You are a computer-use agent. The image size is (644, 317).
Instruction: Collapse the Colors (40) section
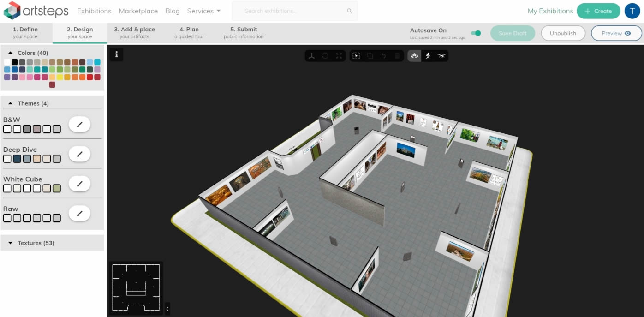11,53
